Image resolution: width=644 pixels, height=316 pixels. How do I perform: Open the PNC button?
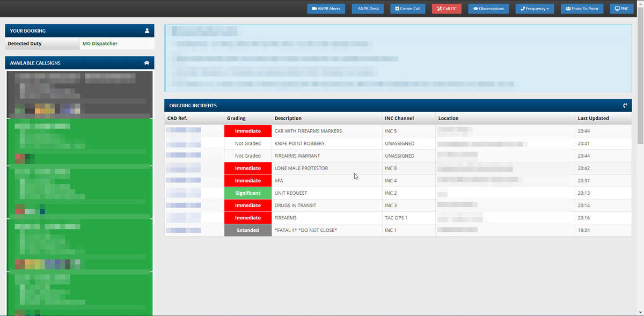pos(621,9)
